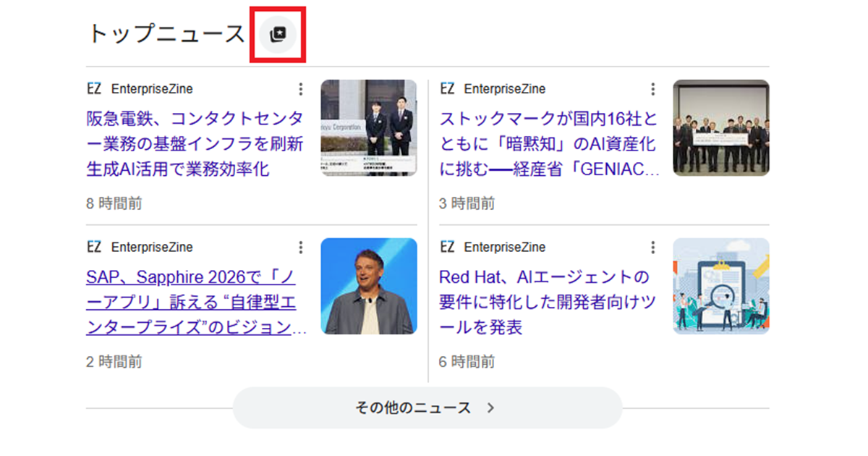
Task: Click EnterpriseZine source name on ストックマーク card
Action: point(505,89)
